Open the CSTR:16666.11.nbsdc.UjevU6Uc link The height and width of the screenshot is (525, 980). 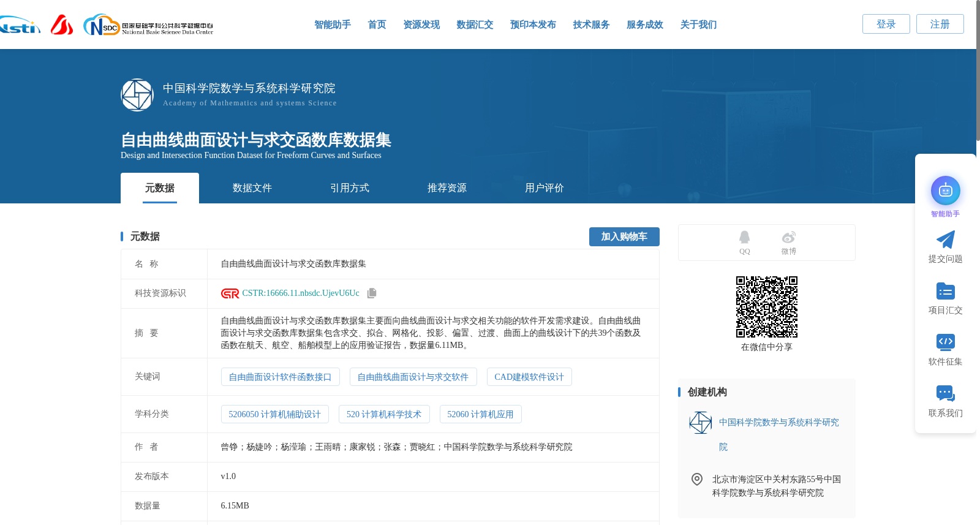[x=301, y=293]
